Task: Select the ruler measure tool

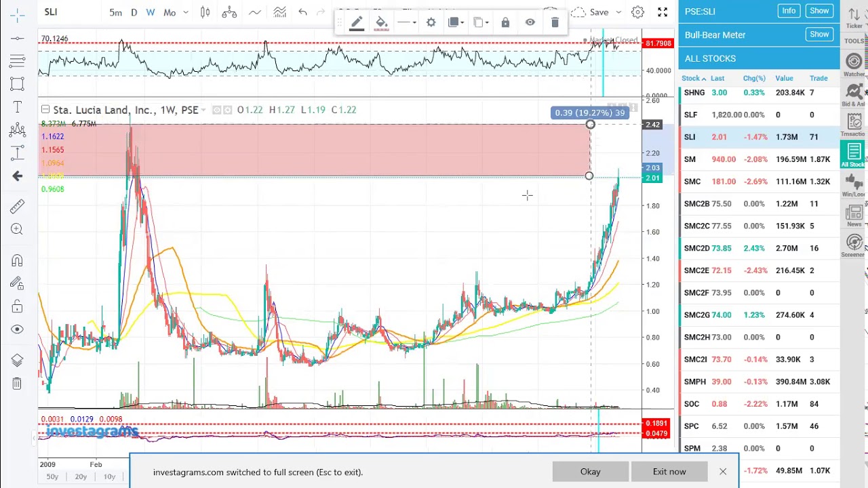Action: coord(18,206)
